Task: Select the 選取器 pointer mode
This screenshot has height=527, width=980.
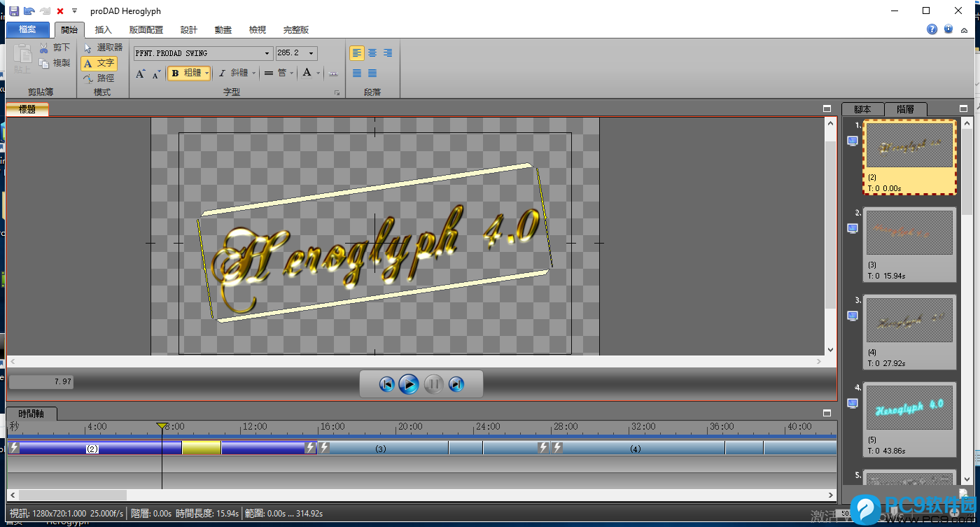Action: coord(102,48)
